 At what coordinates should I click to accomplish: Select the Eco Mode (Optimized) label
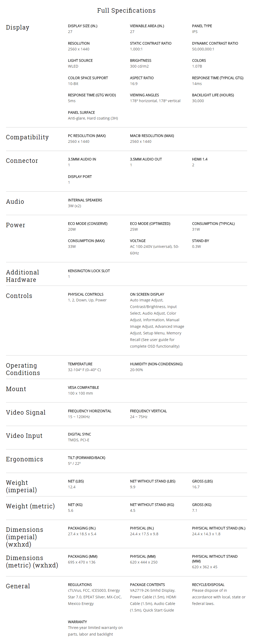(150, 224)
